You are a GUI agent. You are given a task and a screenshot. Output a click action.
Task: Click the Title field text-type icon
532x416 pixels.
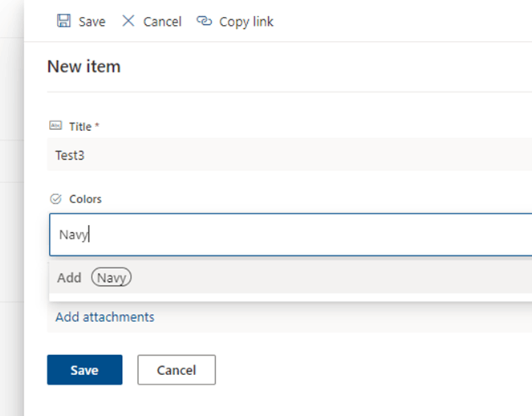pyautogui.click(x=55, y=126)
